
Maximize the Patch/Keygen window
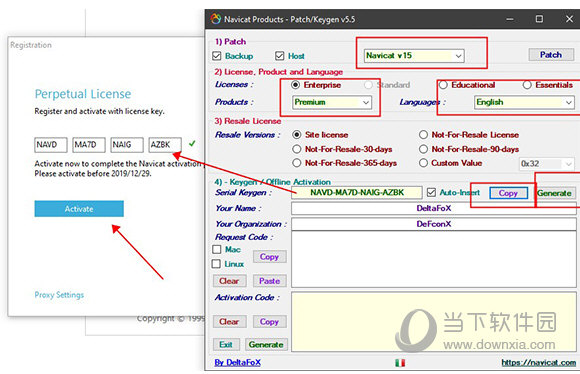pyautogui.click(x=539, y=18)
